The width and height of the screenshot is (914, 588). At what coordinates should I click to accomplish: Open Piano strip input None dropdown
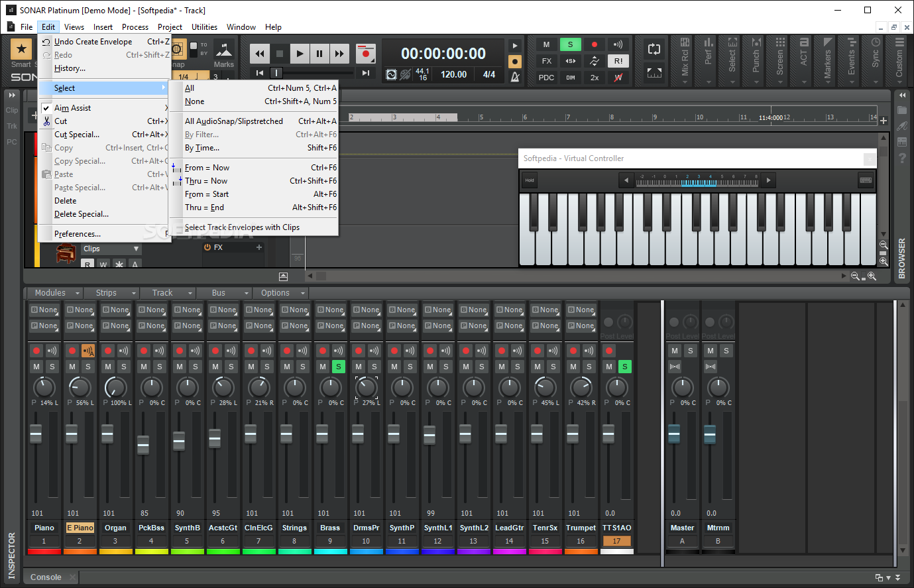[x=44, y=310]
